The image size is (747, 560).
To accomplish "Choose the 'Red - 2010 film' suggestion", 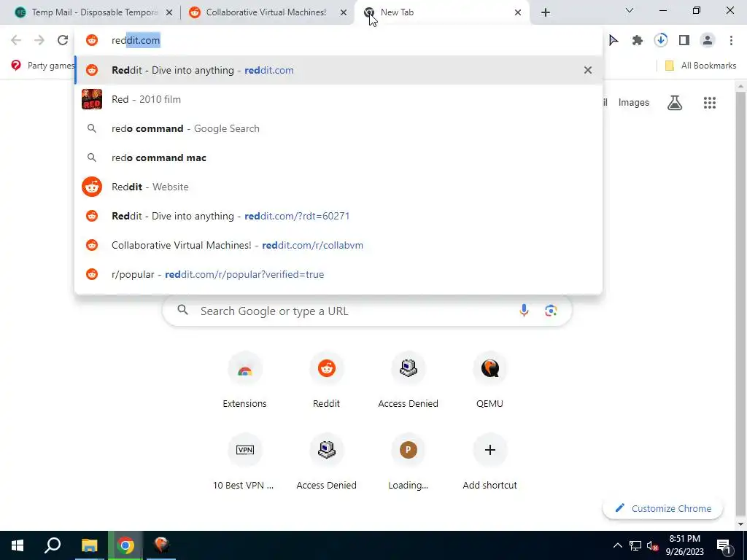I will 338,99.
